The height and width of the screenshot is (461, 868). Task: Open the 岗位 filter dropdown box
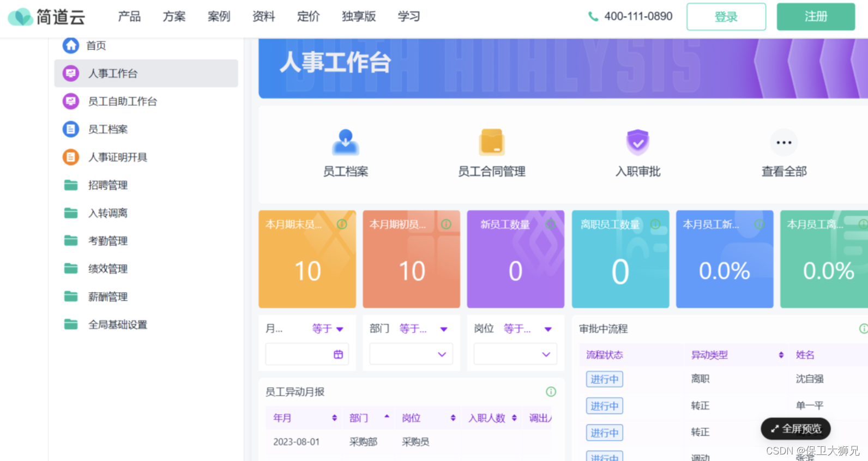[515, 354]
